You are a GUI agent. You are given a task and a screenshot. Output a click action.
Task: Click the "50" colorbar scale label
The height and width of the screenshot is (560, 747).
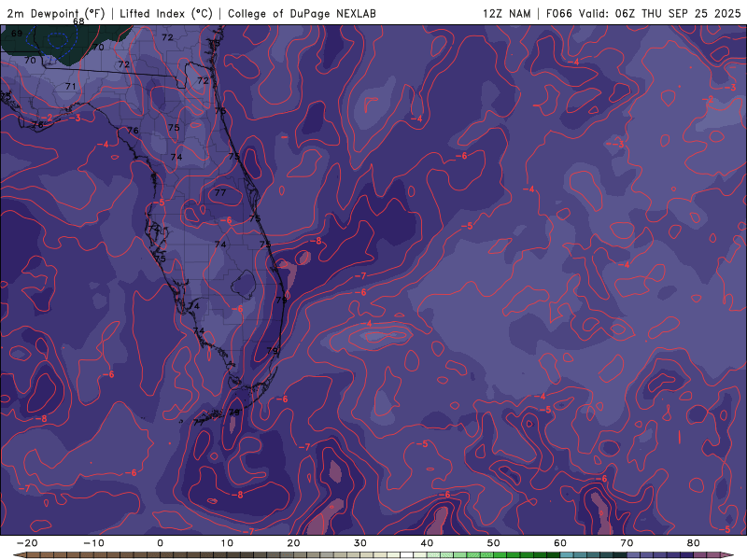[494, 543]
